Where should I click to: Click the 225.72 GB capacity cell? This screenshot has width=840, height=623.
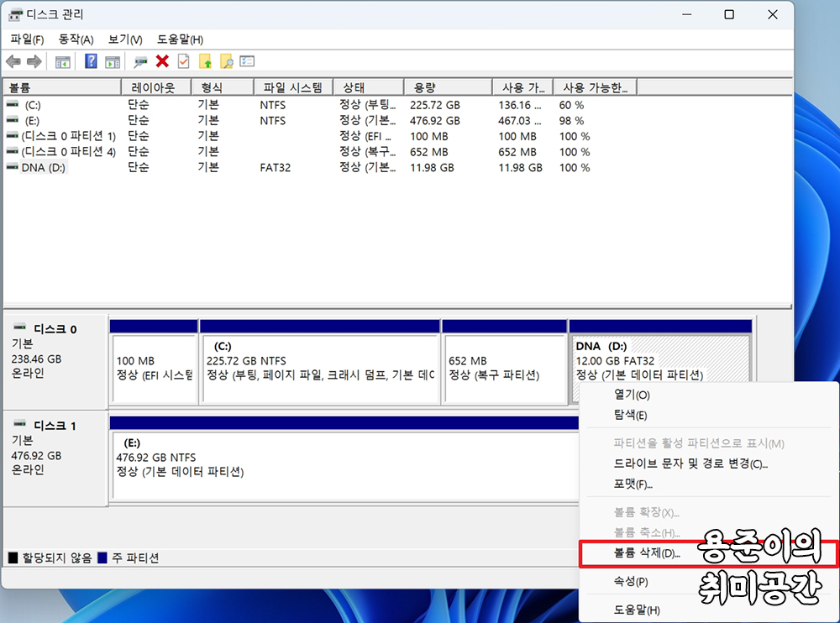[435, 105]
